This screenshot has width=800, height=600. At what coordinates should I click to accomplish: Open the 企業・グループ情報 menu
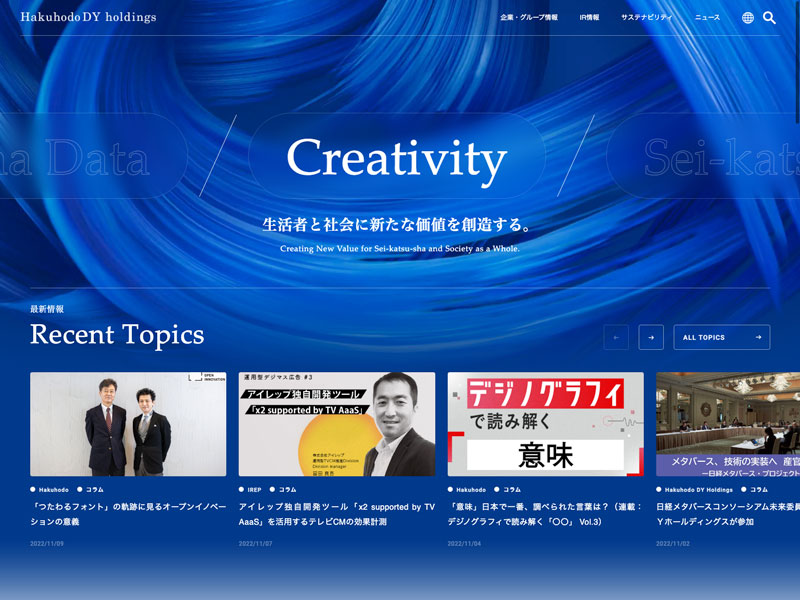click(529, 17)
